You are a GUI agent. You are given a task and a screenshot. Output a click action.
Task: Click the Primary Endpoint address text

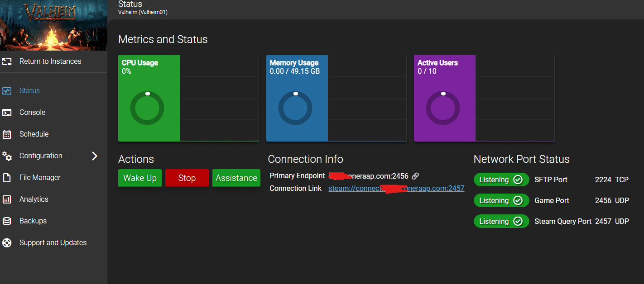pos(369,176)
